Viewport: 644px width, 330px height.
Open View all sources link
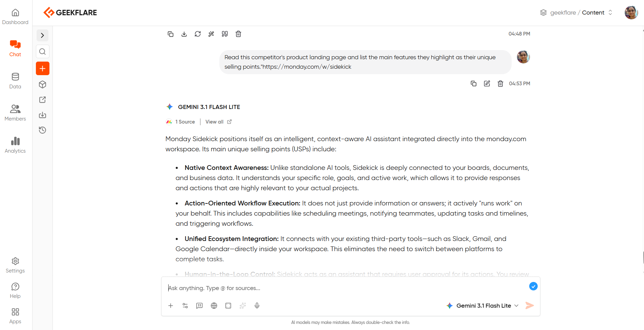[x=218, y=122]
